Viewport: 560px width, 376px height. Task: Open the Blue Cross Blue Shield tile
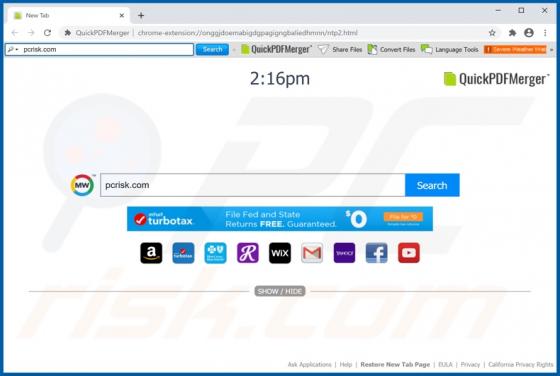point(215,253)
